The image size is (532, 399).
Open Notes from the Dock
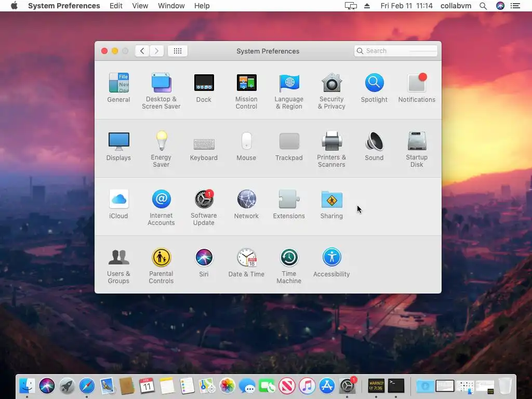click(167, 386)
